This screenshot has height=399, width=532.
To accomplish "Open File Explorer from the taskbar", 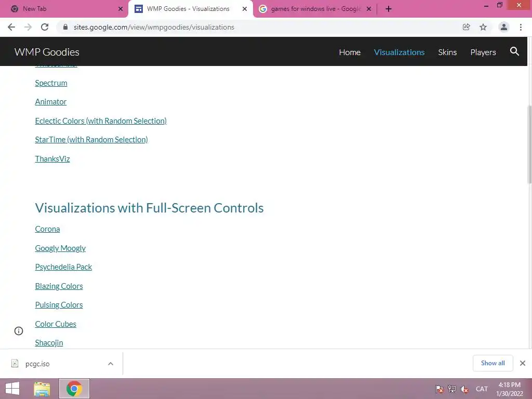I will pyautogui.click(x=42, y=389).
